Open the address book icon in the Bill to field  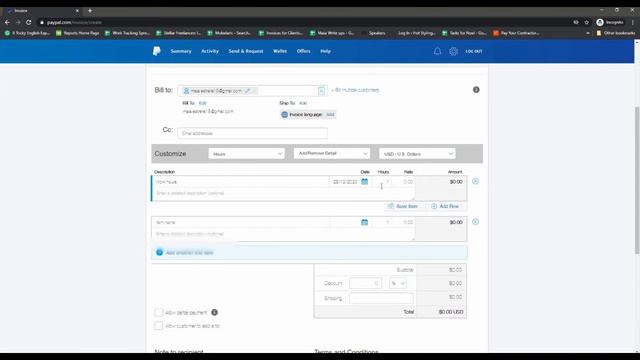(321, 91)
